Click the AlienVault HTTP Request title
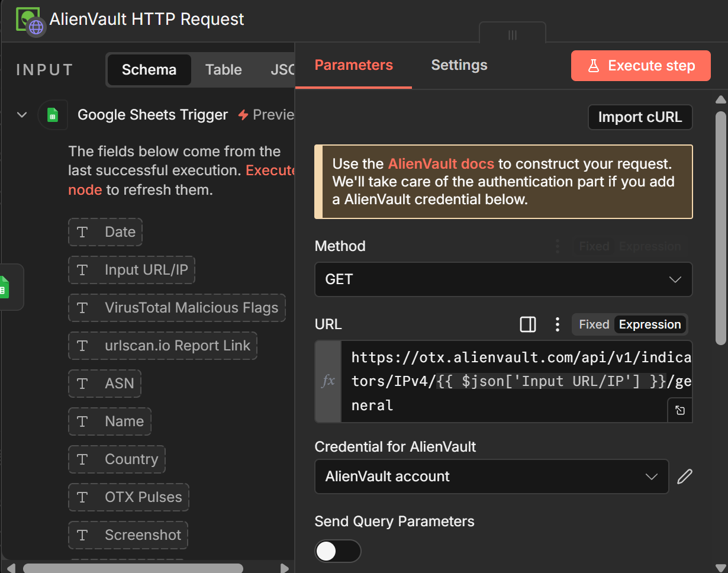 tap(147, 20)
